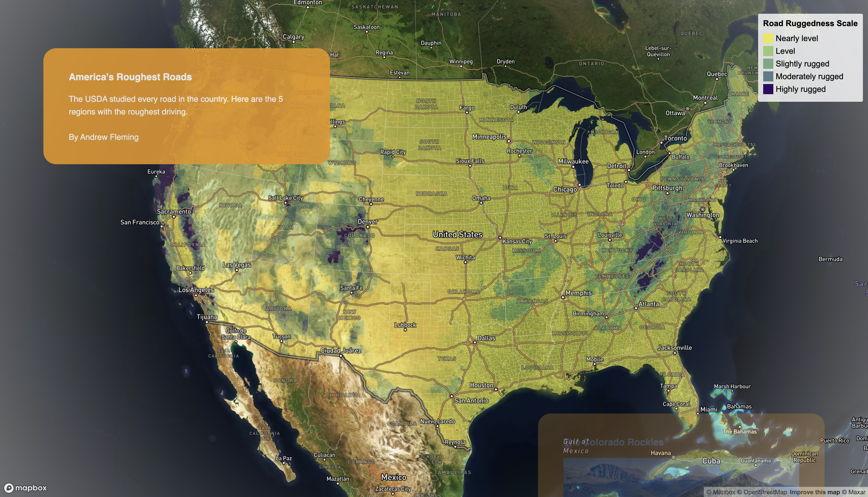Screen dimensions: 868x497
Task: Click the Houston city label
Action: [481, 385]
